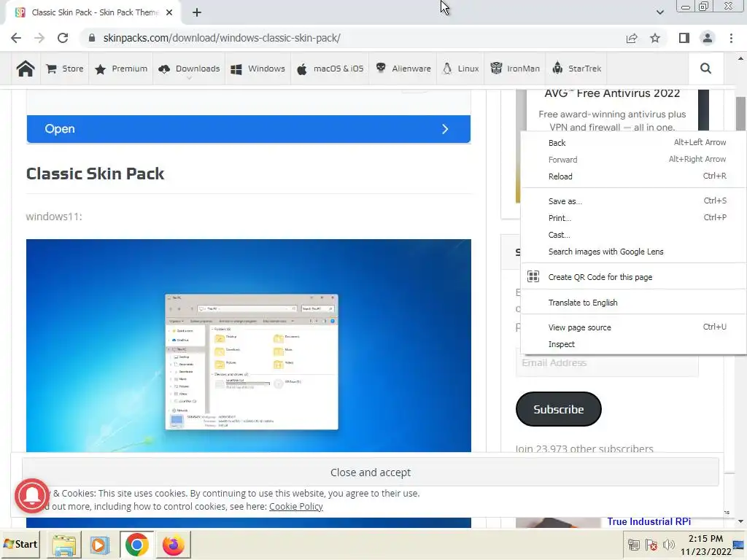Click the Windows 11 skin pack screenshot
This screenshot has width=747, height=560.
coord(249,346)
